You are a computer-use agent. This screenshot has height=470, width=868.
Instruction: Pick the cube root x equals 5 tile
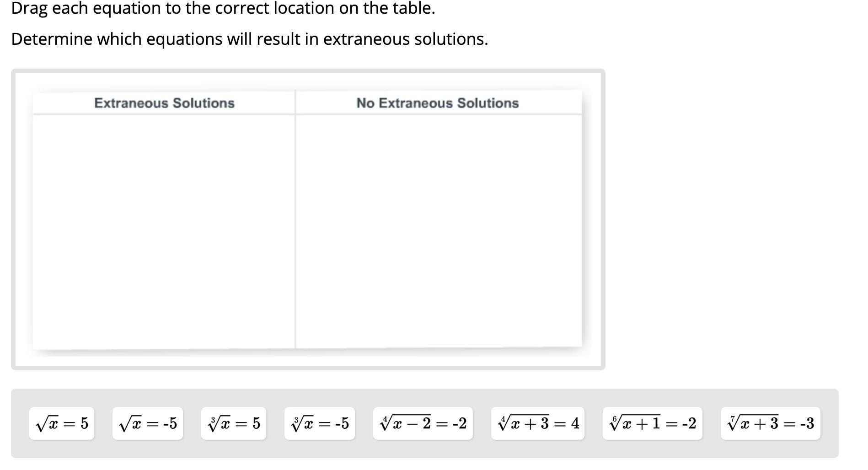click(x=233, y=423)
